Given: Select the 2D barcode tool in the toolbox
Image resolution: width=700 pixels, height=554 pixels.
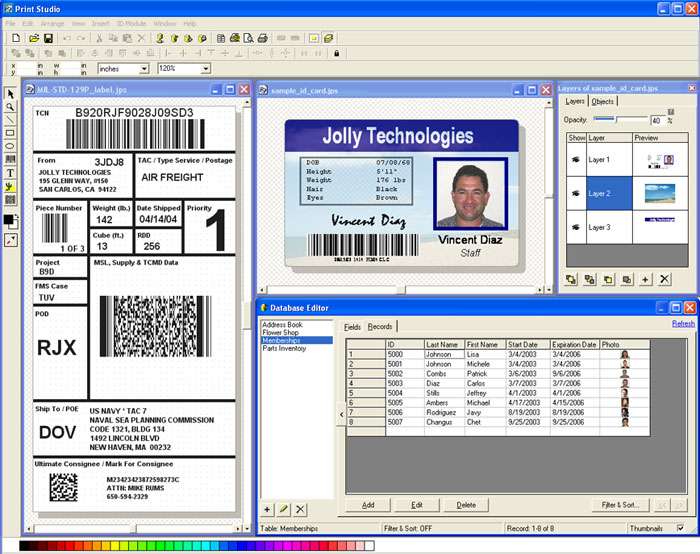Looking at the screenshot, I should (x=10, y=200).
